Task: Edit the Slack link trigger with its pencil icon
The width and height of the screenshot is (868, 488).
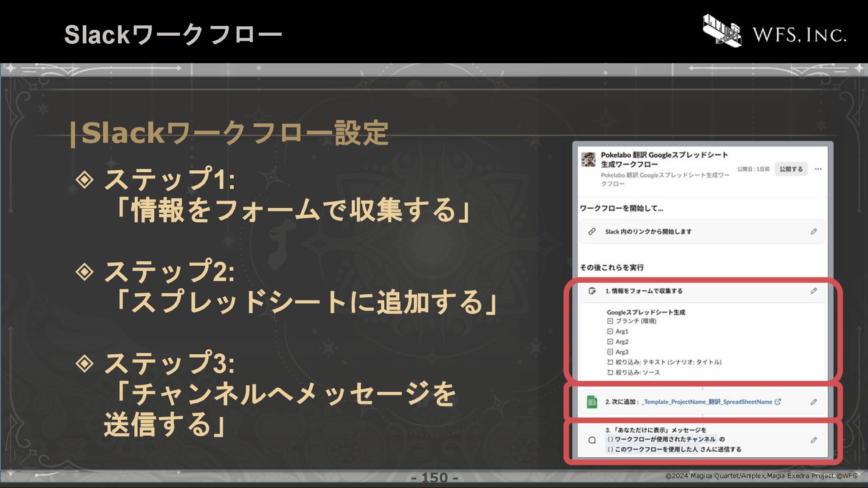Action: pos(814,231)
